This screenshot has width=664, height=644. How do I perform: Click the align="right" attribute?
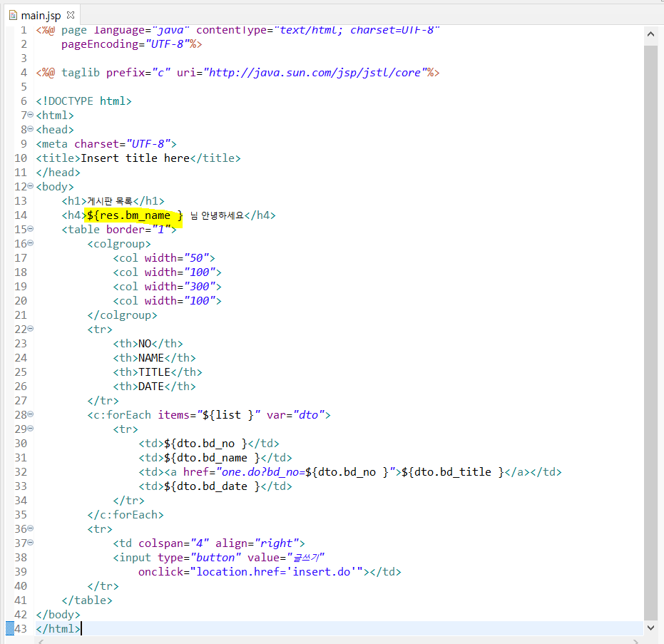click(x=257, y=543)
